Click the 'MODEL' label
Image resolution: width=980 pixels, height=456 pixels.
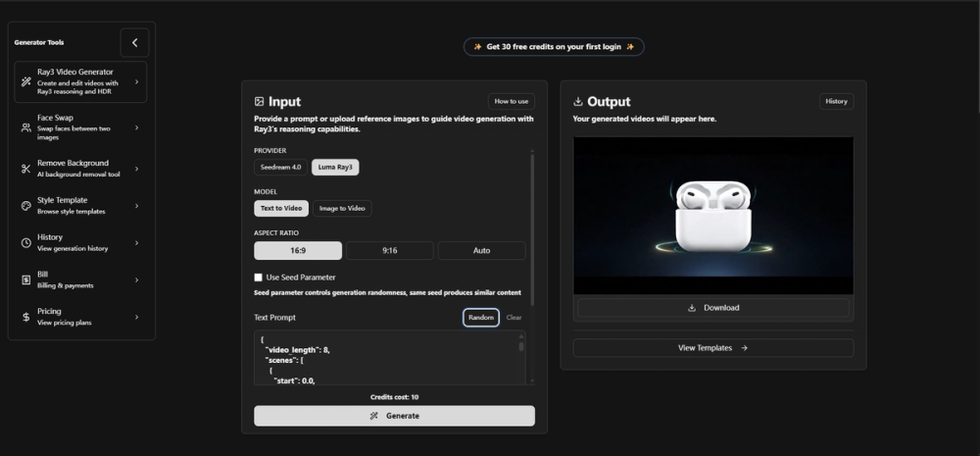point(266,192)
